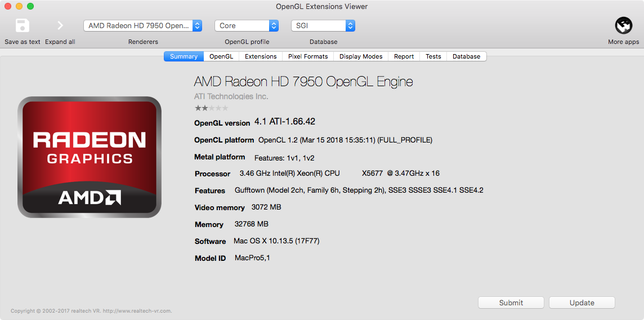This screenshot has height=320, width=644.
Task: Click the green window zoom button
Action: coord(30,6)
